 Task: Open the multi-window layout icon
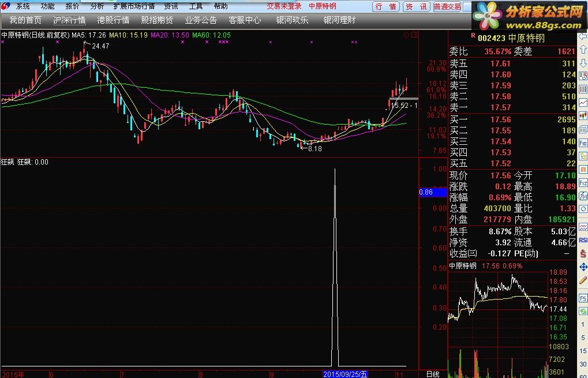583,129
